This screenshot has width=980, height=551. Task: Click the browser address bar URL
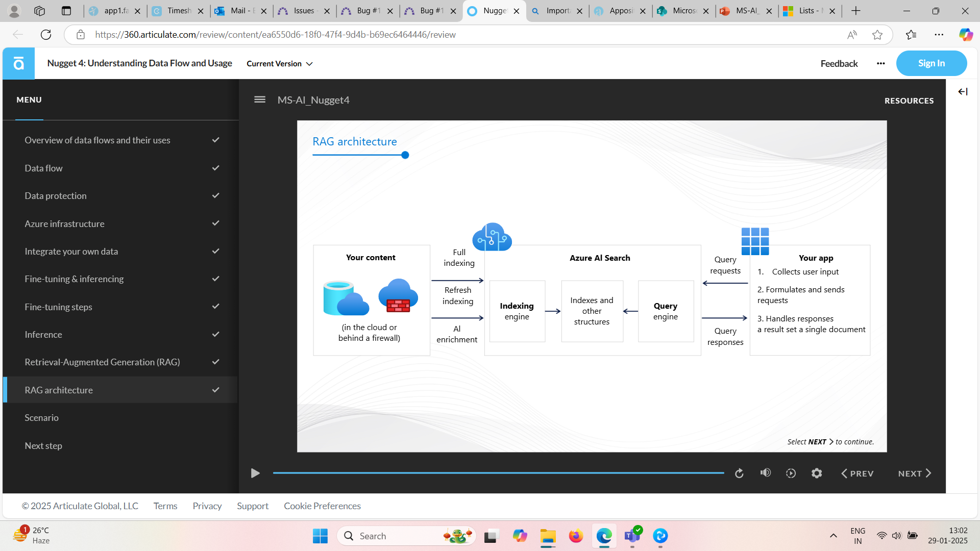(x=276, y=35)
